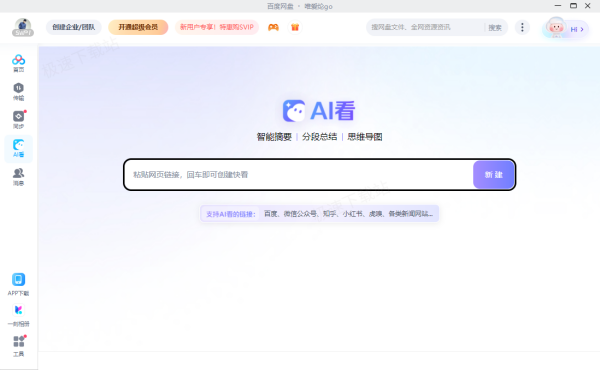Open the 工具 tools sidebar item

[x=18, y=346]
